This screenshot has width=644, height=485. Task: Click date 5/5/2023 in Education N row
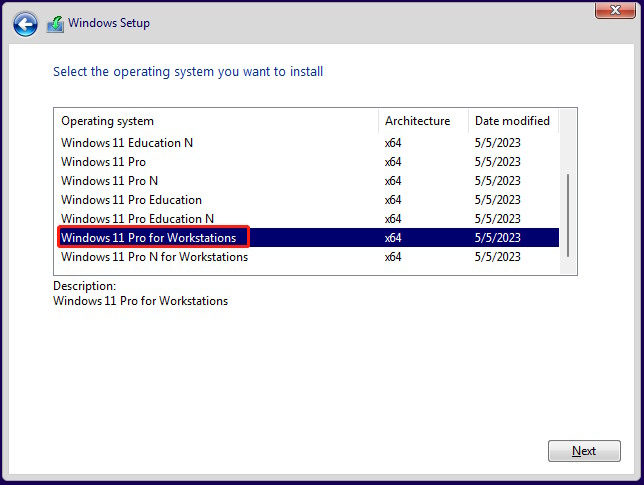click(497, 143)
